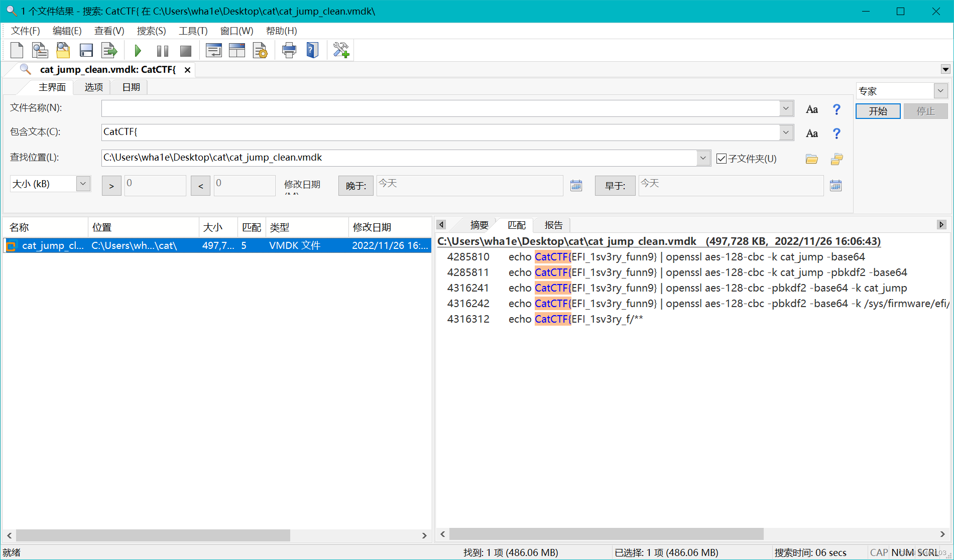
Task: Open the 搜索(S) menu
Action: pyautogui.click(x=151, y=31)
